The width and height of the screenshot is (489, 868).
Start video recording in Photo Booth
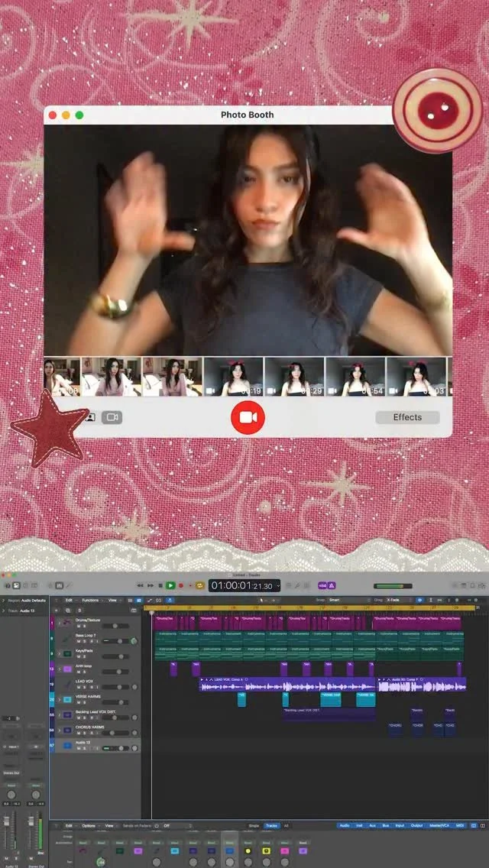[248, 417]
